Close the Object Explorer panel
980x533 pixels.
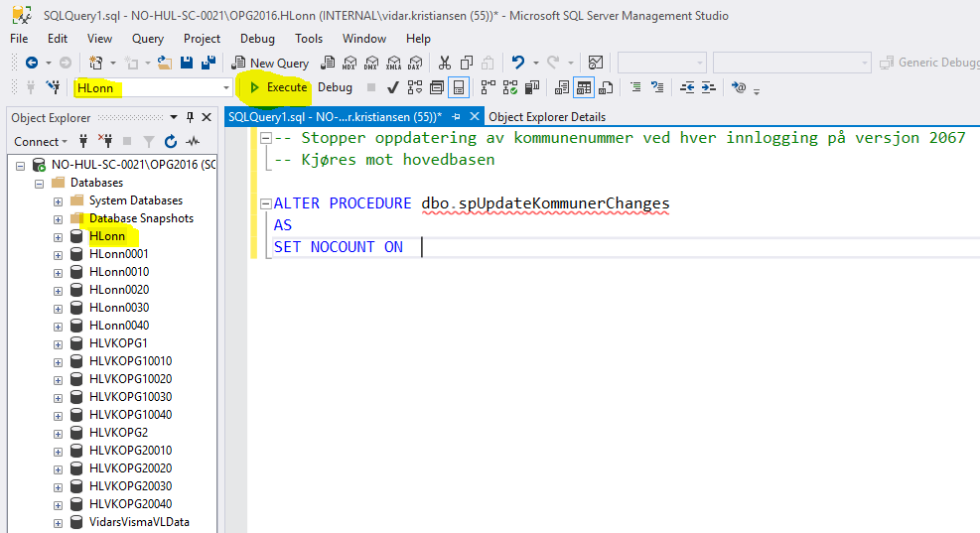(x=207, y=117)
